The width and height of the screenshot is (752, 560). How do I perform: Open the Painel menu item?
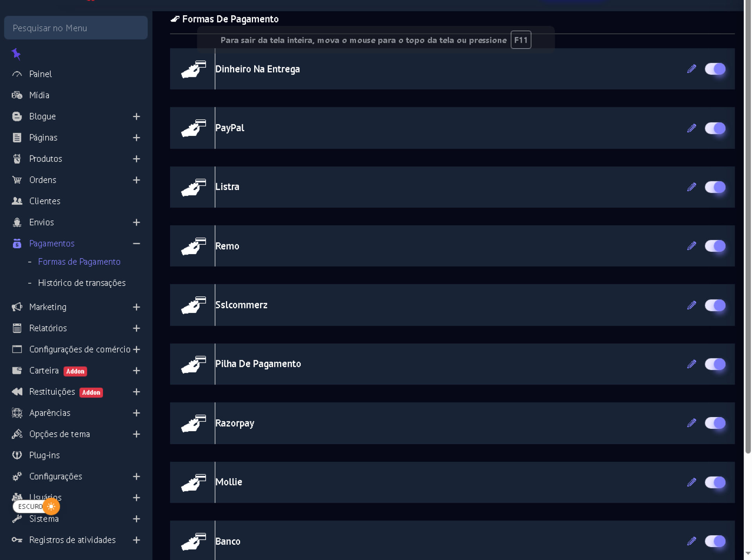pos(40,74)
